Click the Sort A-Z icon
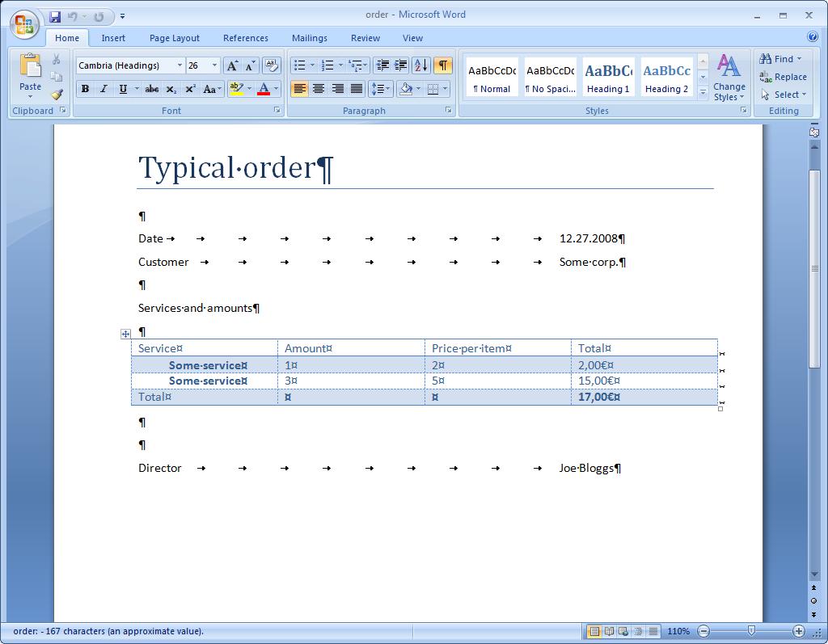Viewport: 828px width, 644px height. click(420, 65)
